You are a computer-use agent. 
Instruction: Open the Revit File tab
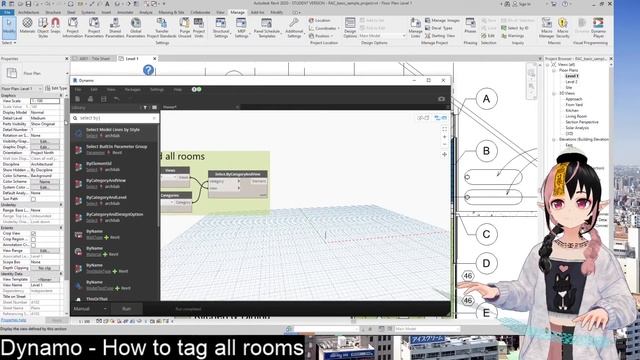[7, 12]
